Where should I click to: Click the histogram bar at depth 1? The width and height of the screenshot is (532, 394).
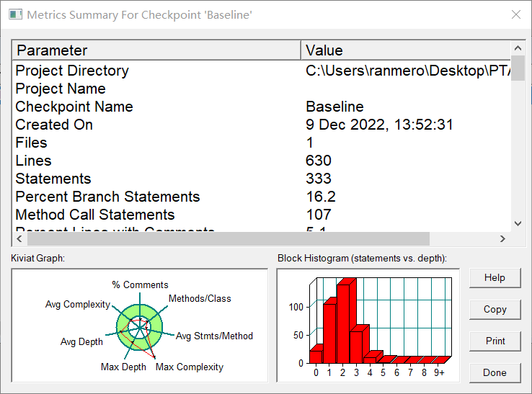click(x=329, y=333)
